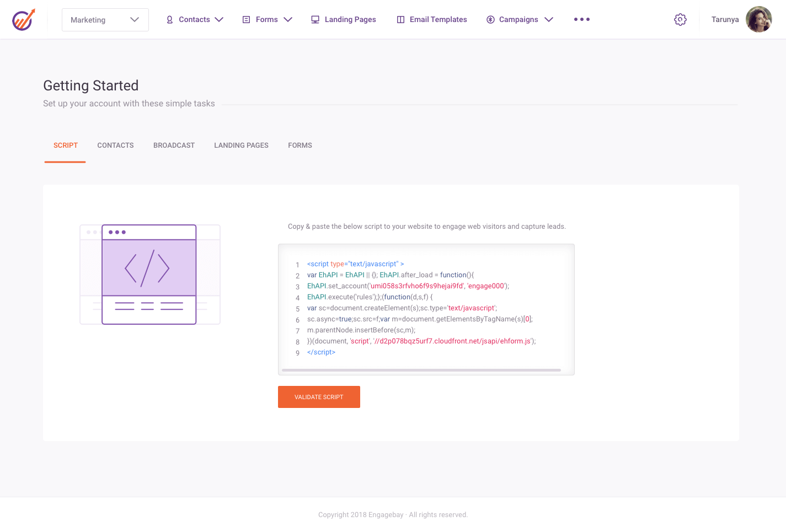Click the Contacts person icon
Screen dimensions: 786x532
(170, 20)
